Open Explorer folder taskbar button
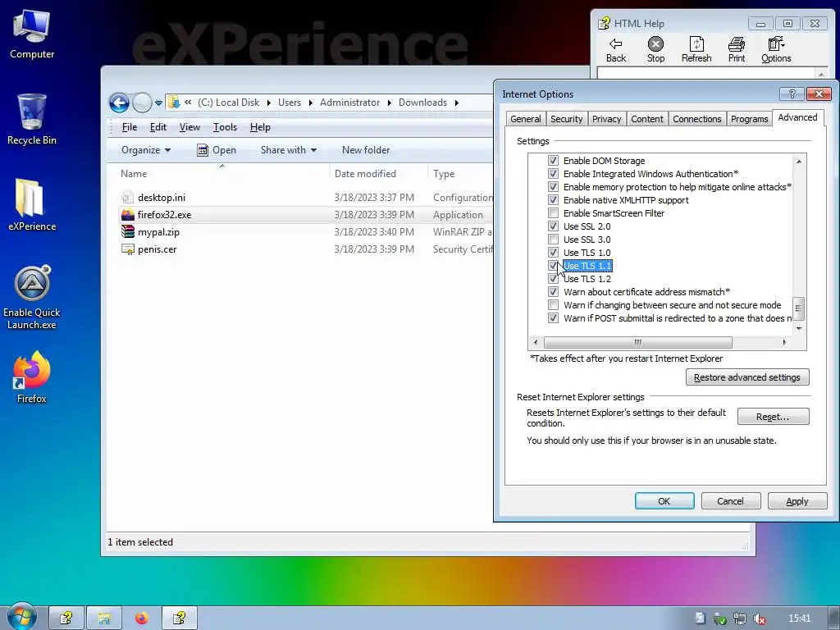Viewport: 840px width, 630px height. (x=104, y=619)
